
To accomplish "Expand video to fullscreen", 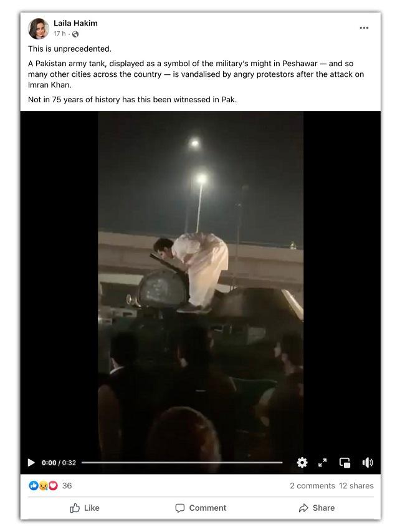I will pos(323,462).
